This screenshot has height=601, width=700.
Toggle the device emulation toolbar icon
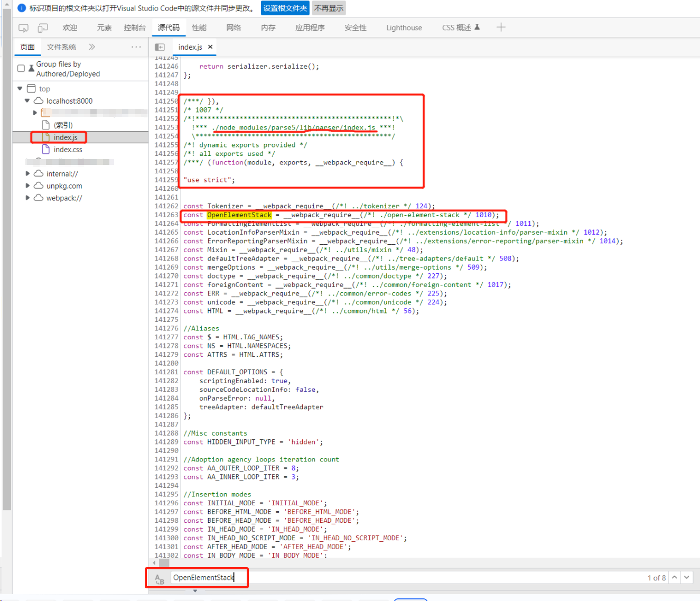[x=43, y=27]
